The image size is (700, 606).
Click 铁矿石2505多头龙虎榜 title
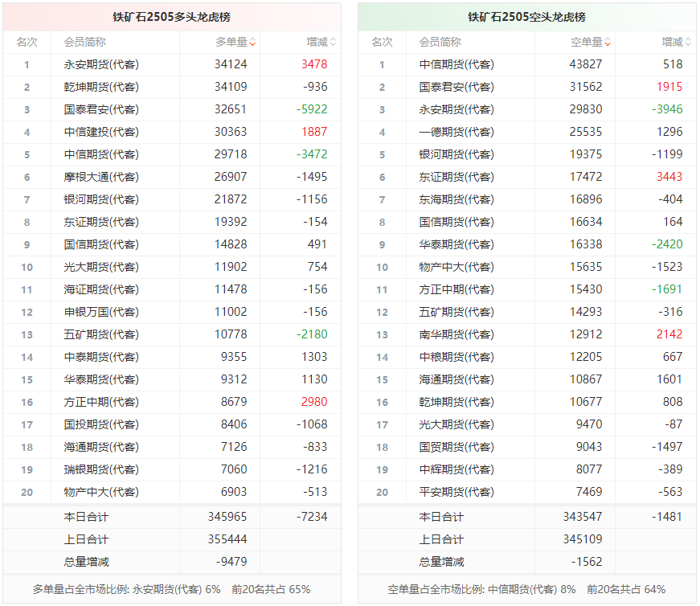coord(172,17)
